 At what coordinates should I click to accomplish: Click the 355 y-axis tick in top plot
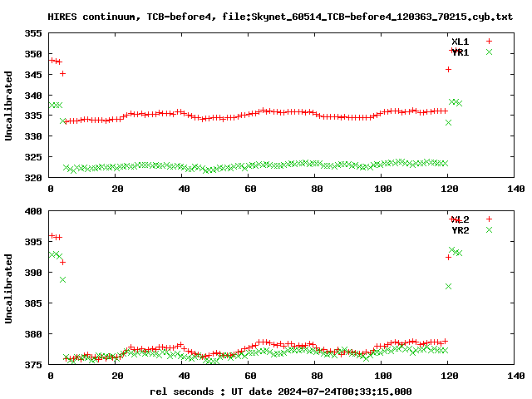coord(33,33)
